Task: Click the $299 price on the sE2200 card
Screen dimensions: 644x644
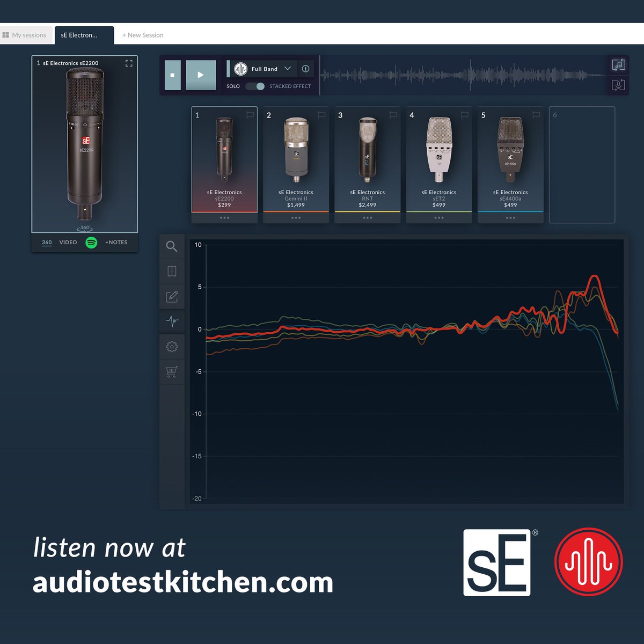Action: [224, 205]
